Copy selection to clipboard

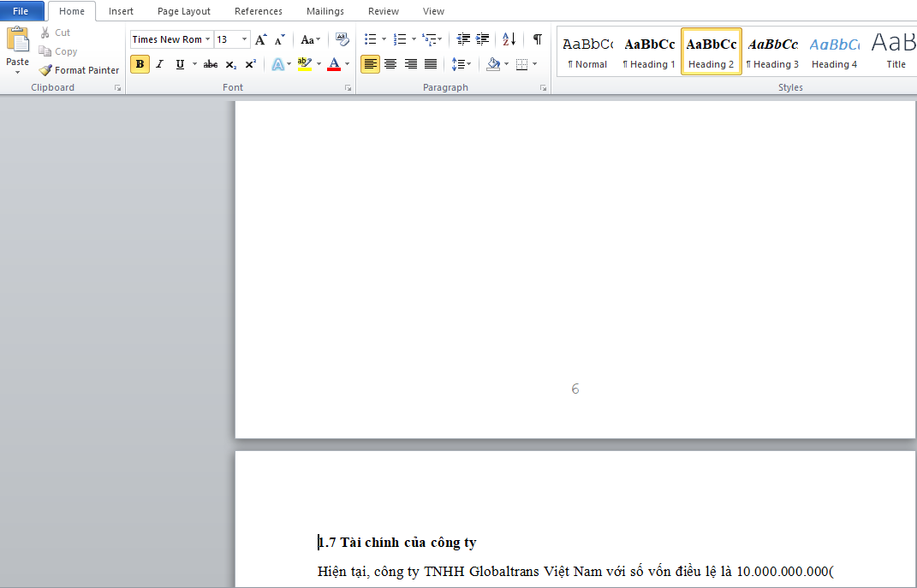click(x=58, y=51)
